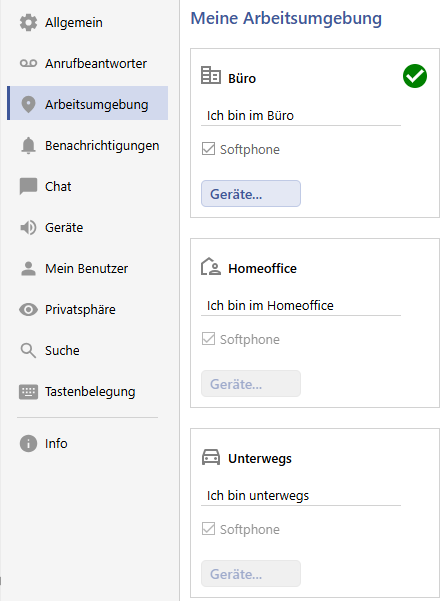Screen dimensions: 447x601
Task: Click the info circle icon
Action: click(x=28, y=443)
